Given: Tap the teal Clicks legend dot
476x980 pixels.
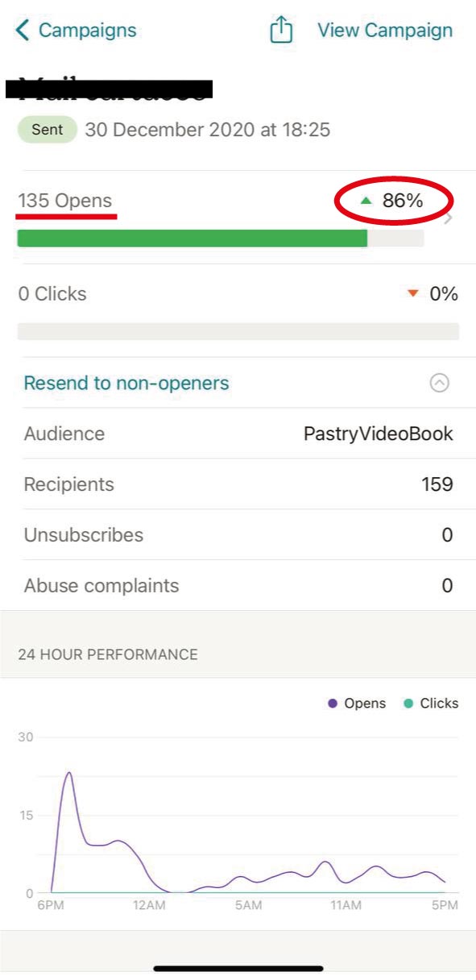Looking at the screenshot, I should pos(408,704).
